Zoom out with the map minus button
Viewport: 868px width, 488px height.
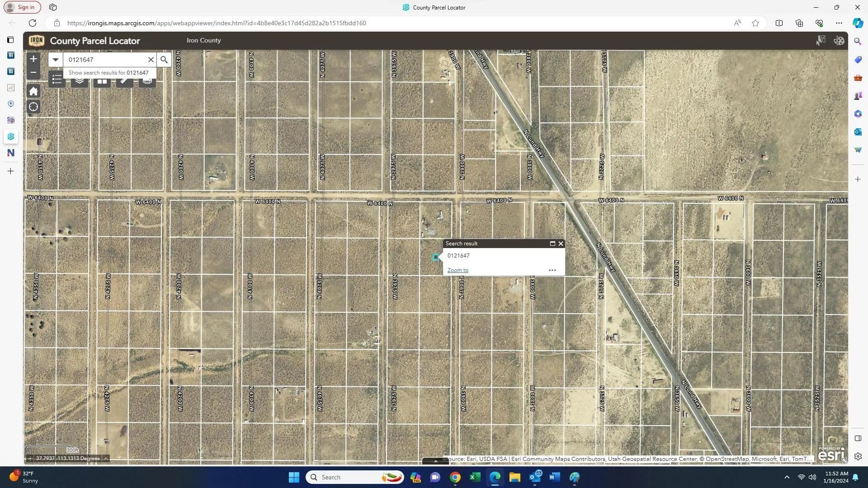point(33,72)
